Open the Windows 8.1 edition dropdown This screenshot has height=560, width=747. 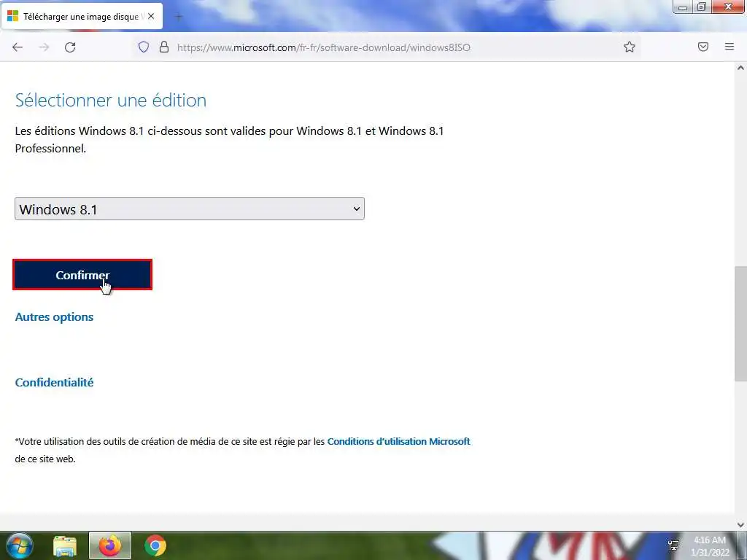pos(190,209)
